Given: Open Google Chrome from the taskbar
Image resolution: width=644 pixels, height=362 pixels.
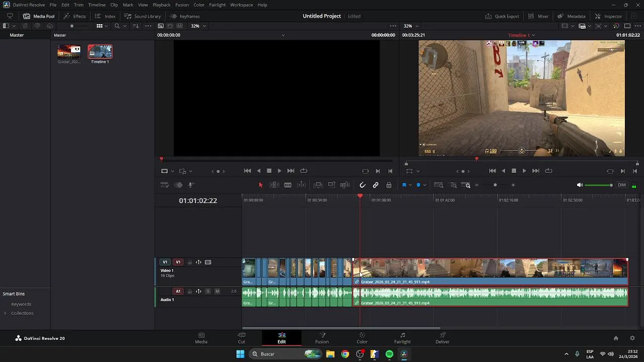Looking at the screenshot, I should coord(345,354).
